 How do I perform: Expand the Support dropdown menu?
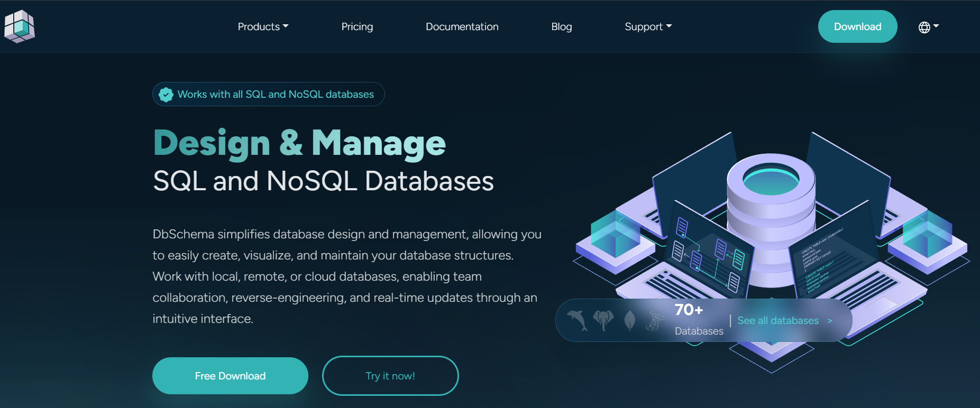coord(648,26)
